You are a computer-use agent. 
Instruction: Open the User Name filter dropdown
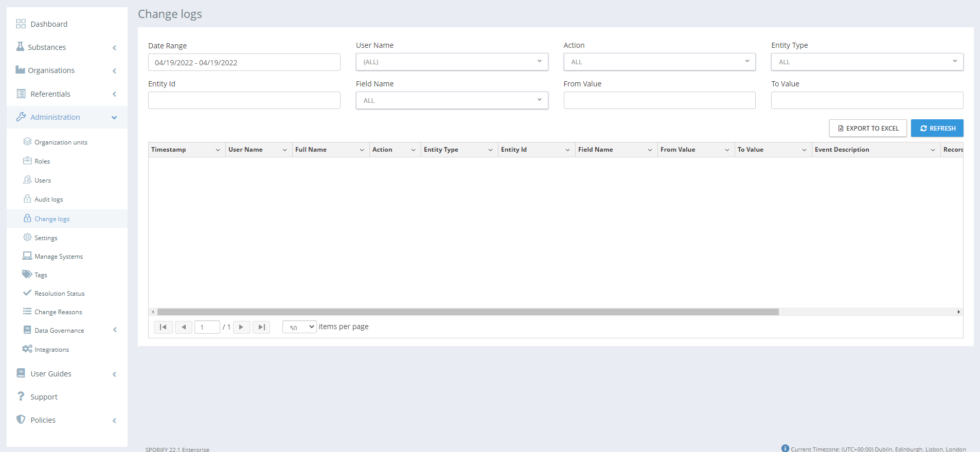[452, 62]
